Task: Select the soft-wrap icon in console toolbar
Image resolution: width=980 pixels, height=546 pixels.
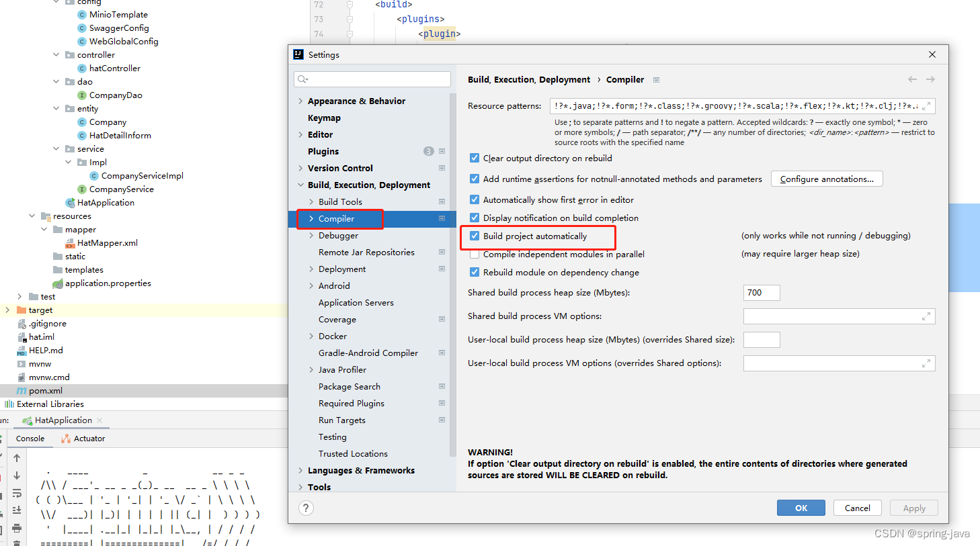Action: click(x=16, y=493)
